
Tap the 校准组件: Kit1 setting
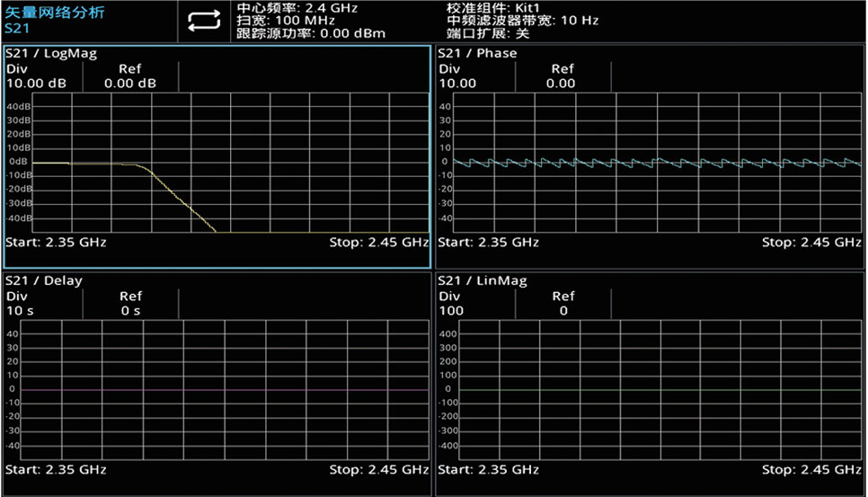pos(493,8)
